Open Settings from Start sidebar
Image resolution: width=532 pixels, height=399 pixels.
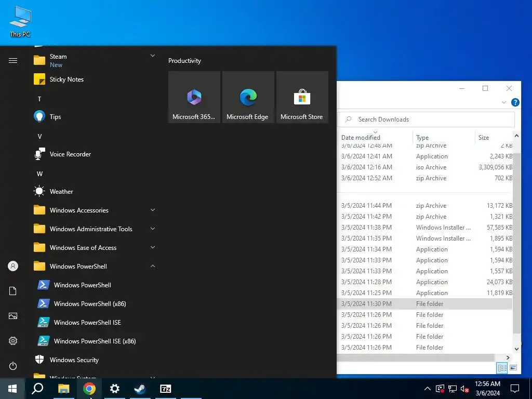click(x=13, y=341)
